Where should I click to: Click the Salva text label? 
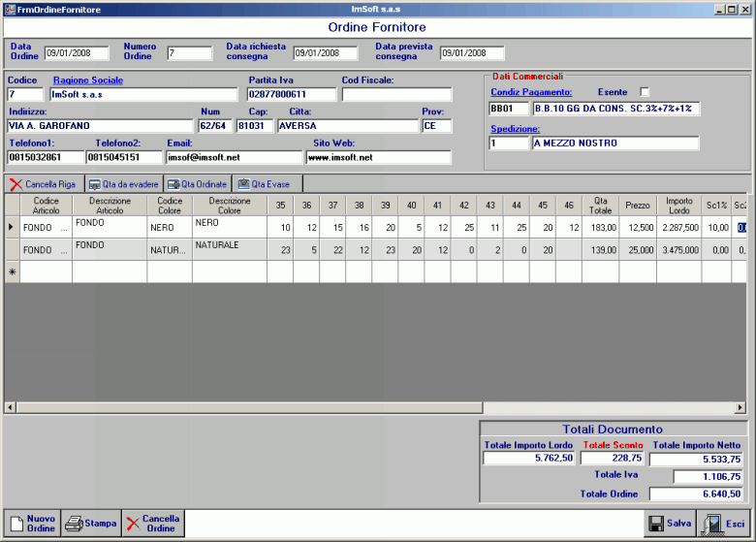point(678,524)
